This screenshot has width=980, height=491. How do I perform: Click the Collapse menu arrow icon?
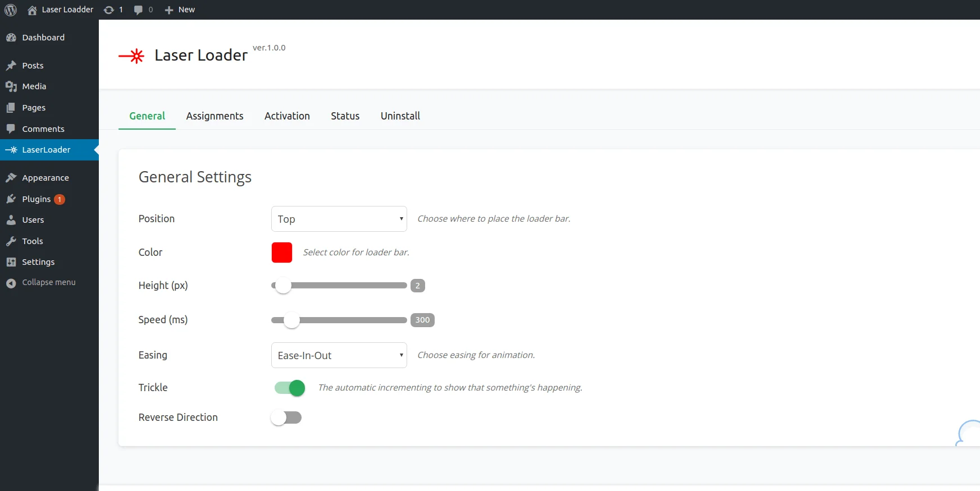11,283
